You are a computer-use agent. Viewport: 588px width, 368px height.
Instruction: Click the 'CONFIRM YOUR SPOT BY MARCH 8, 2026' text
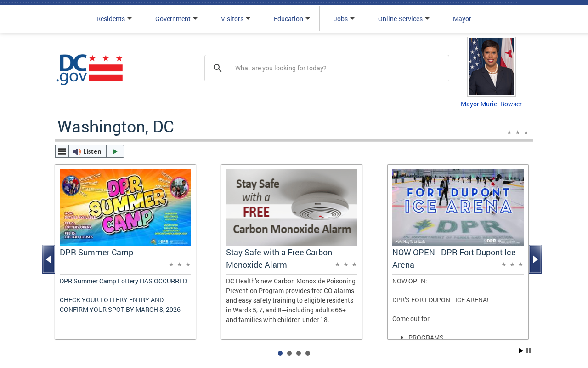tap(120, 310)
